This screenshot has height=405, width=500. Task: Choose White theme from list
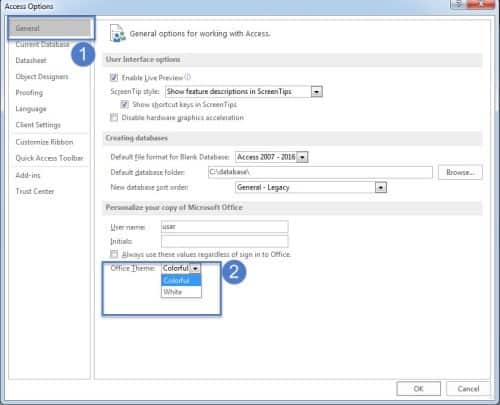coord(181,292)
